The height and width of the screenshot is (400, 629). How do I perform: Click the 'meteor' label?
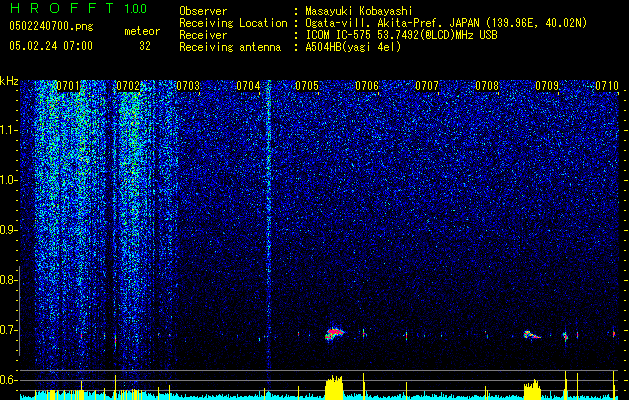pyautogui.click(x=142, y=31)
